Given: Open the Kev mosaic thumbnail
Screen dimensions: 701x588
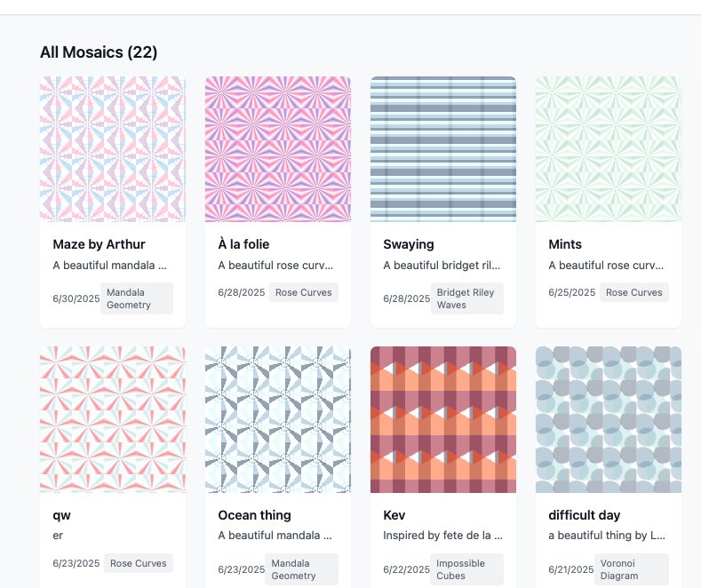Looking at the screenshot, I should pyautogui.click(x=443, y=419).
